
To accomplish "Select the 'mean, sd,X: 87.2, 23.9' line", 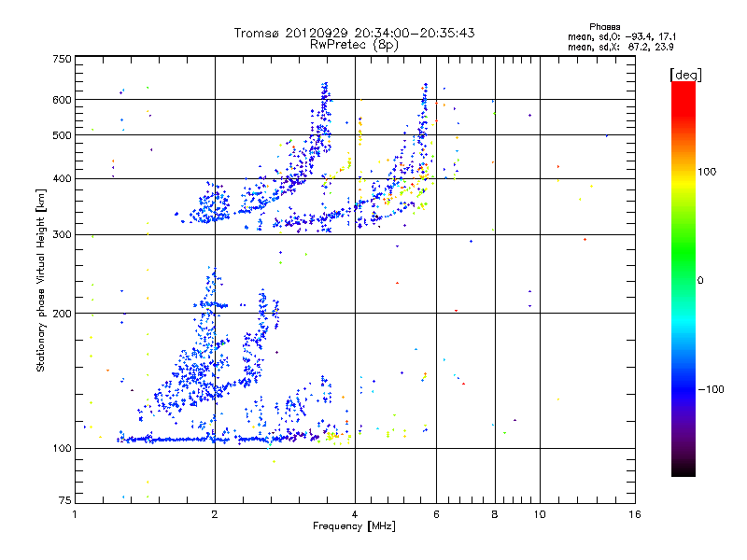I will (620, 47).
